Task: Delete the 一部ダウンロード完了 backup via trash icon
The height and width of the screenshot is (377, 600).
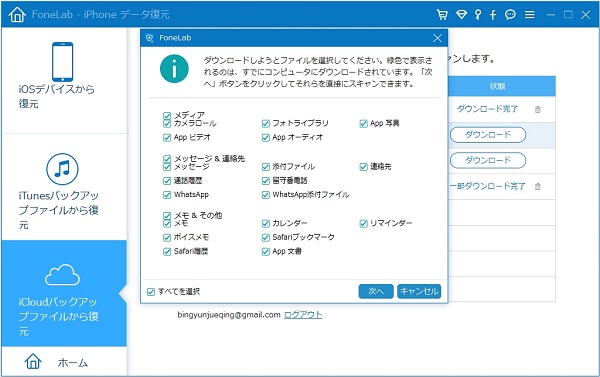Action: point(538,186)
